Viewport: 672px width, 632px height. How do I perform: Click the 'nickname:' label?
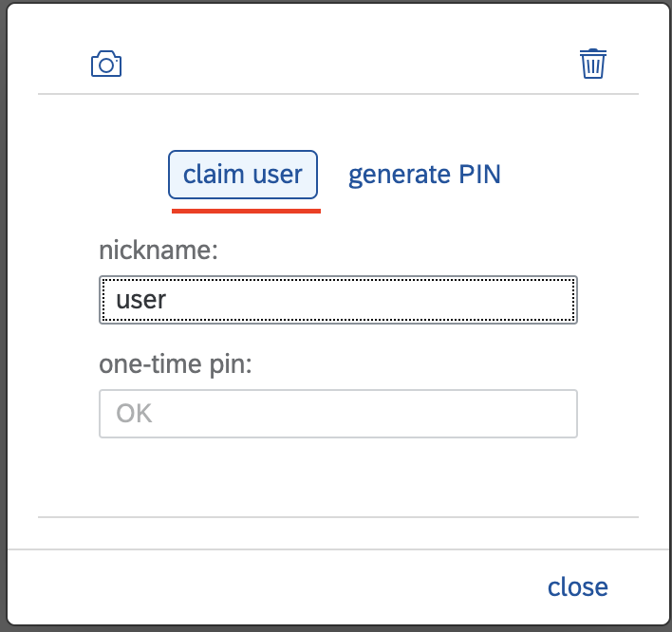click(159, 250)
